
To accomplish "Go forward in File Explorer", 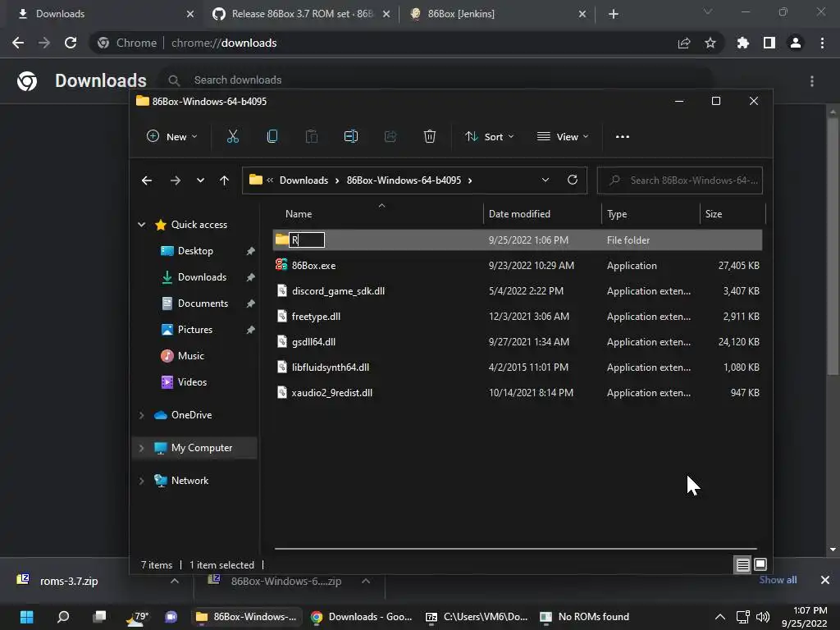I will pos(176,180).
